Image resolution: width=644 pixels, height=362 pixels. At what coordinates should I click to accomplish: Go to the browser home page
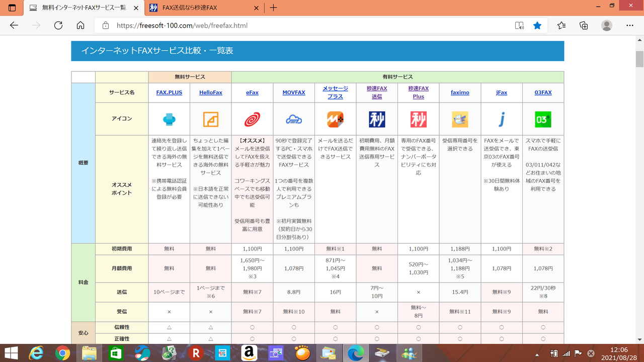coord(80,25)
